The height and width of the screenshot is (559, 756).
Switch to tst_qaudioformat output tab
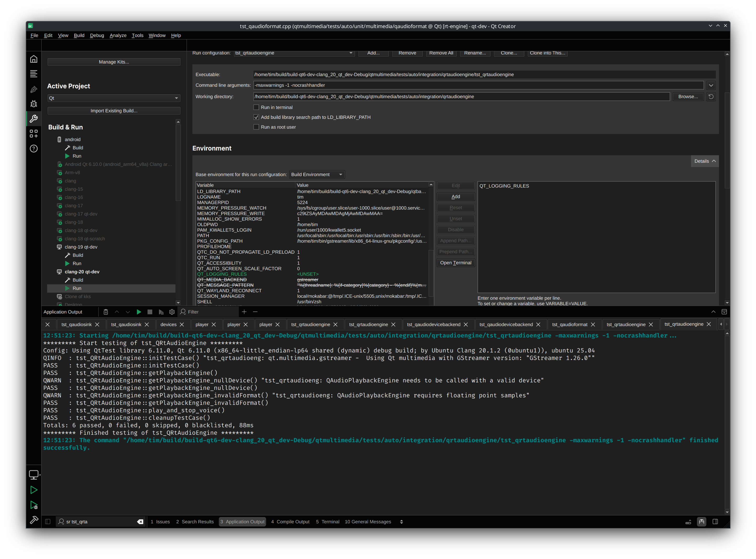570,324
